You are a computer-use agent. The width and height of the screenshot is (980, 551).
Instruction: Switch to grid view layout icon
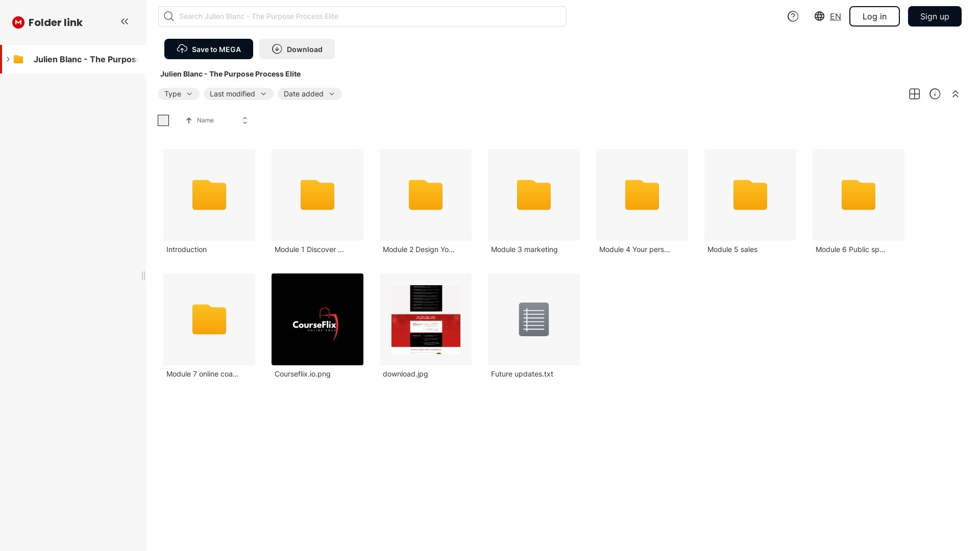[x=914, y=94]
